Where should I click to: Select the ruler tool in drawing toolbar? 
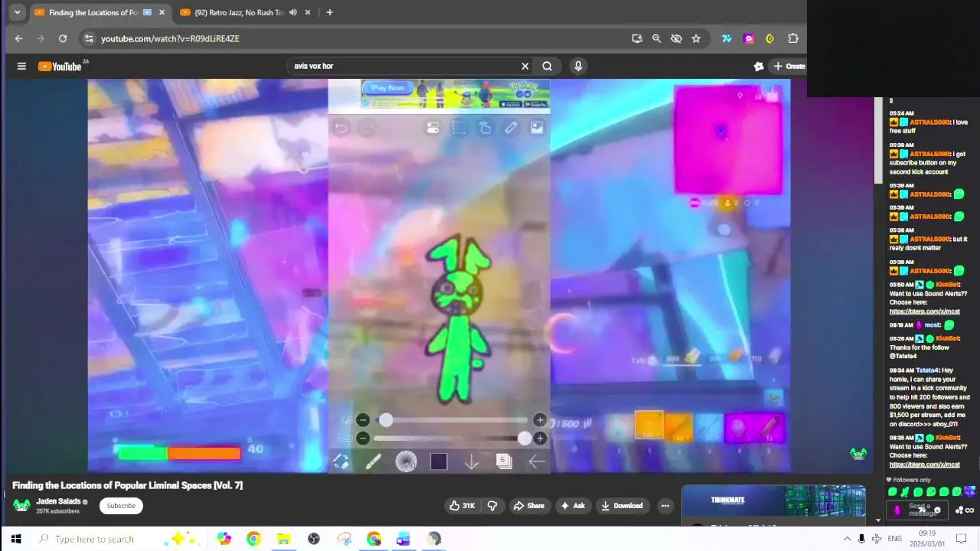click(x=511, y=128)
